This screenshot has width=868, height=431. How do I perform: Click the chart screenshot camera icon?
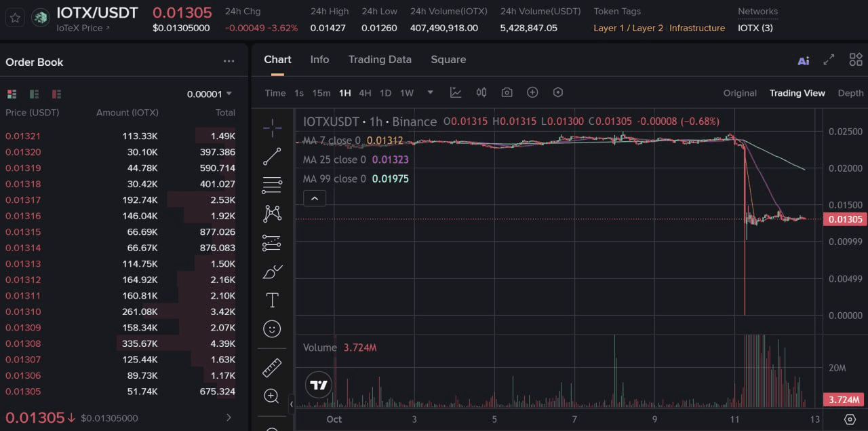[x=507, y=92]
